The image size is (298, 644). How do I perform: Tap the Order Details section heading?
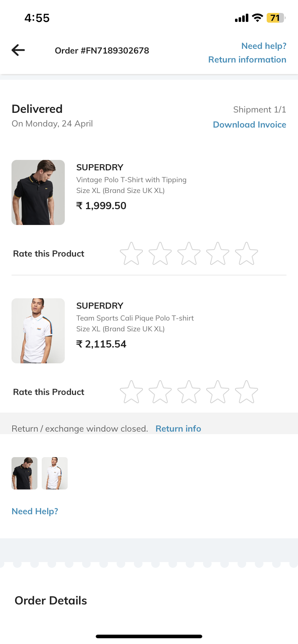pos(51,601)
